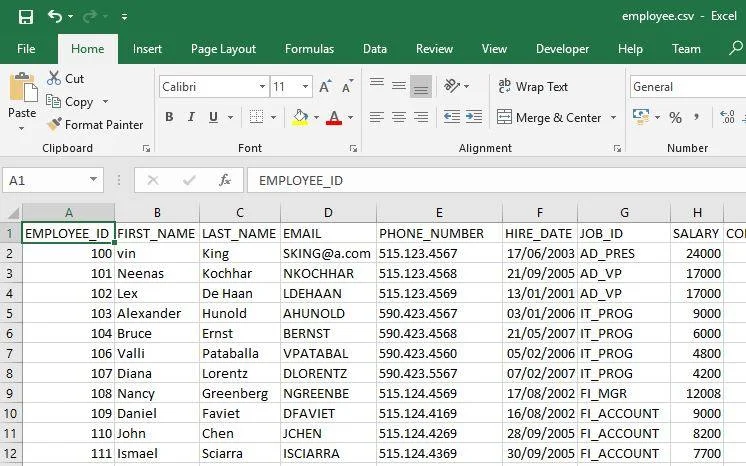Open the File tab
This screenshot has height=466, width=746.
click(26, 49)
